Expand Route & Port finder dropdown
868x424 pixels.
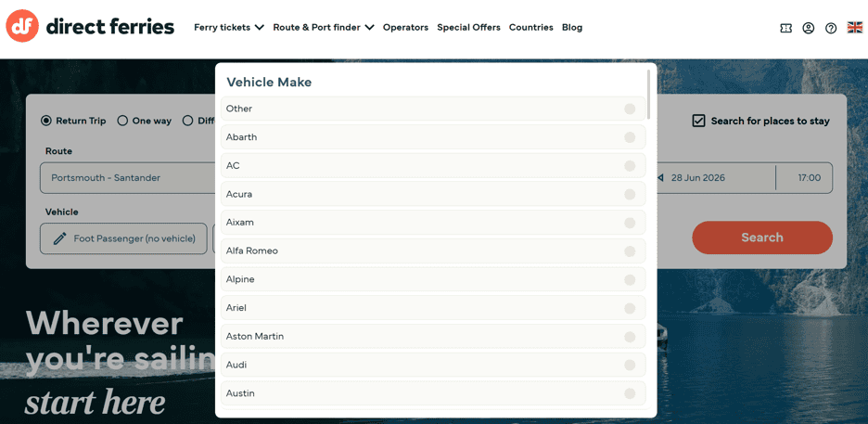324,27
